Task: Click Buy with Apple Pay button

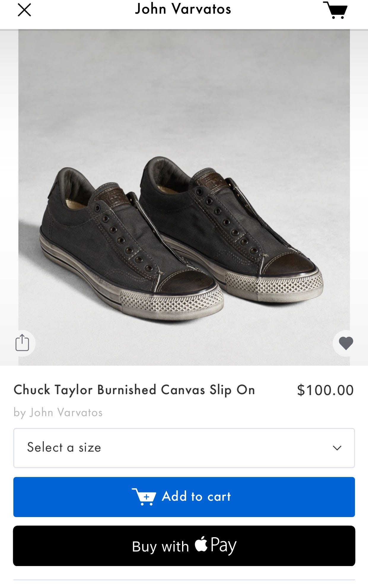Action: point(184,546)
